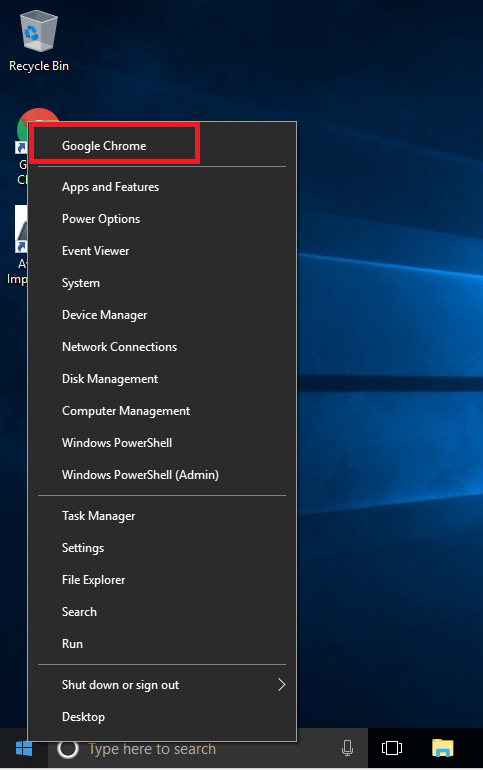Launch Computer Management
483x770 pixels.
[x=162, y=411]
